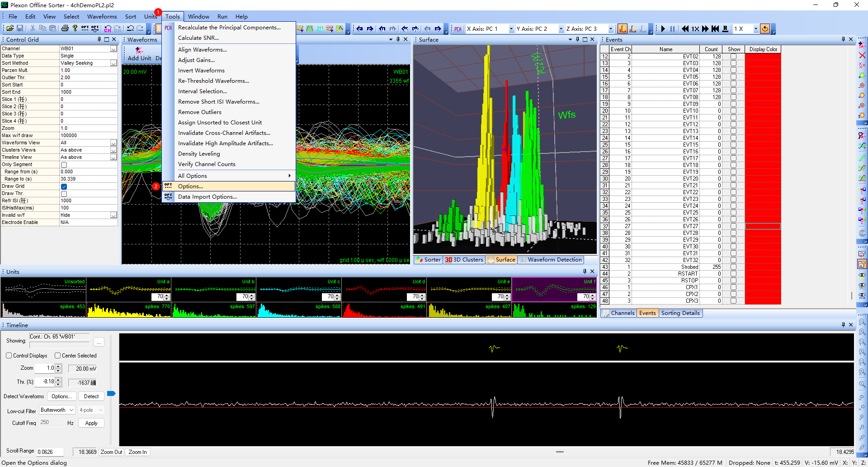Click the Open file folder icon
The height and width of the screenshot is (467, 868).
[10, 29]
